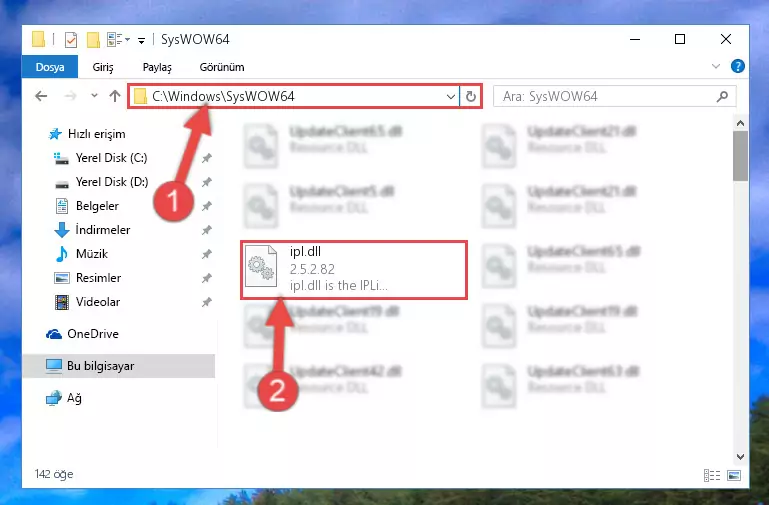This screenshot has height=505, width=769.
Task: Expand the ribbon with the chevron
Action: 716,66
